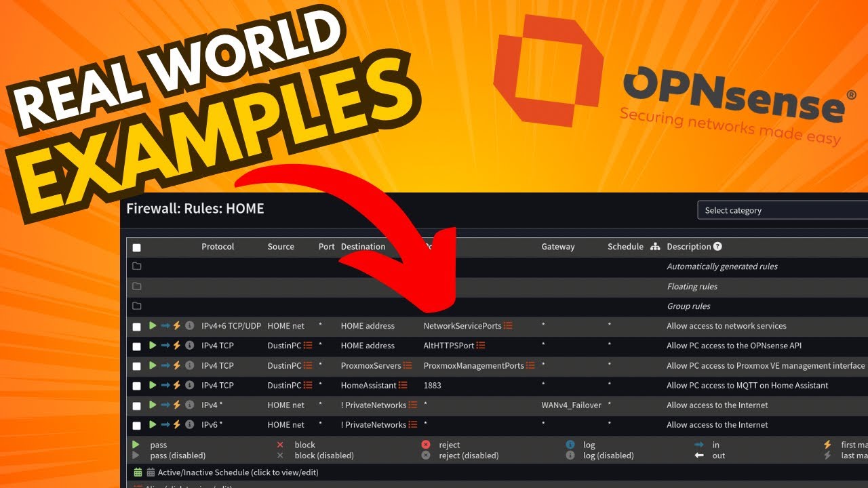
Task: Check the box for the OPNsense API rule
Action: click(x=137, y=346)
